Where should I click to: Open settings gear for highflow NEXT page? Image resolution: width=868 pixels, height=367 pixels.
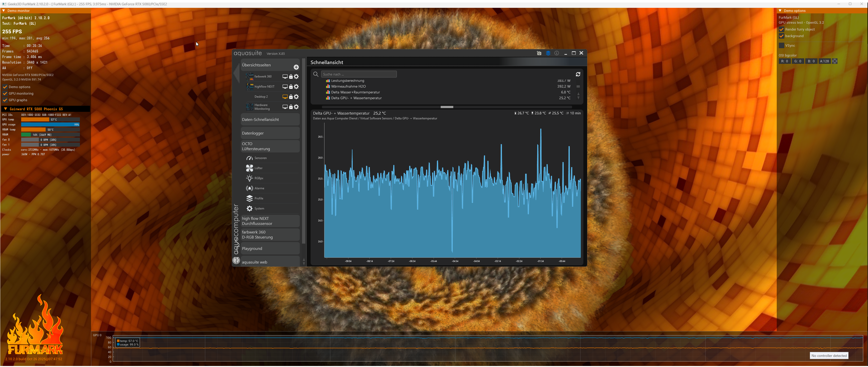pos(296,87)
